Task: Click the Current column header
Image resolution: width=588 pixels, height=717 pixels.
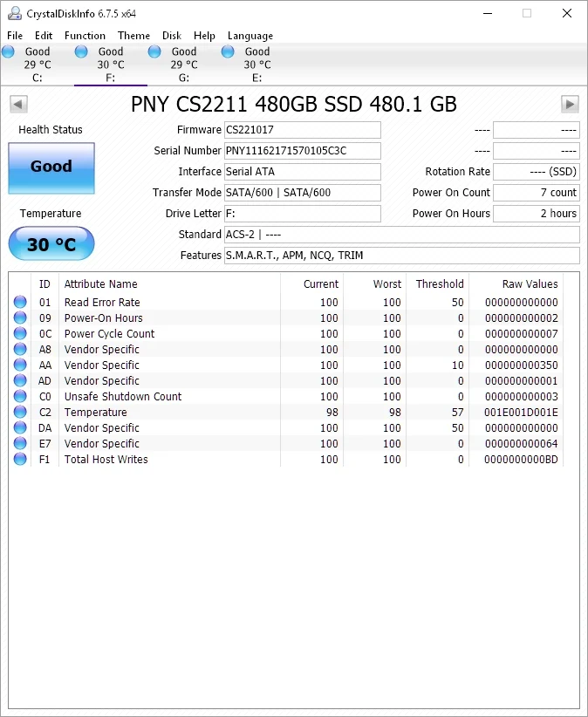Action: point(311,284)
